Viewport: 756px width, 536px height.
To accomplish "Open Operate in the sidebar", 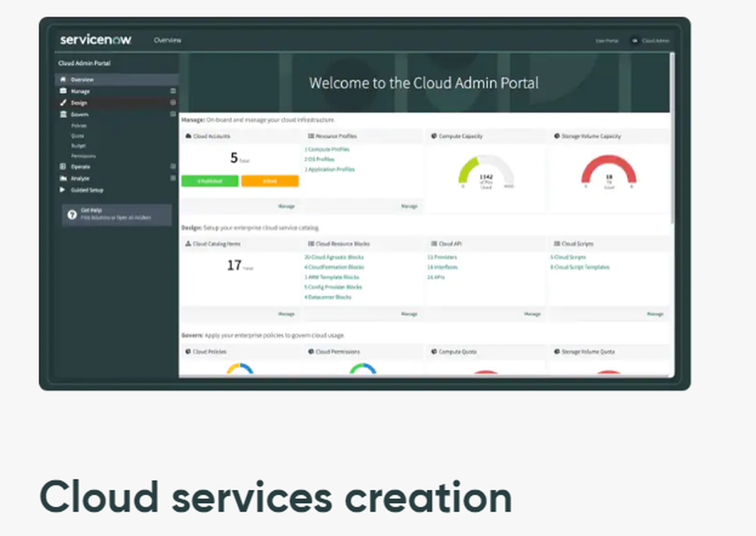I will [81, 167].
